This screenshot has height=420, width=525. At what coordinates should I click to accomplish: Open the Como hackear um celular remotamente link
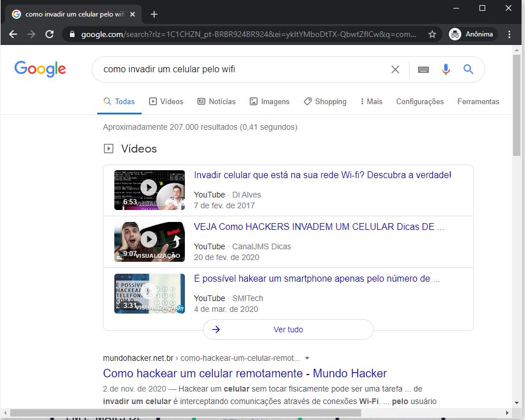(244, 373)
